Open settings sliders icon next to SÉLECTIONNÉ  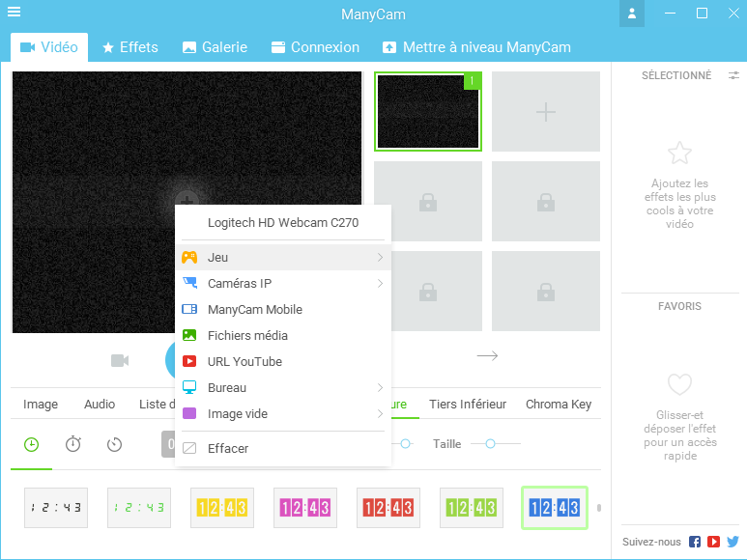(x=733, y=75)
